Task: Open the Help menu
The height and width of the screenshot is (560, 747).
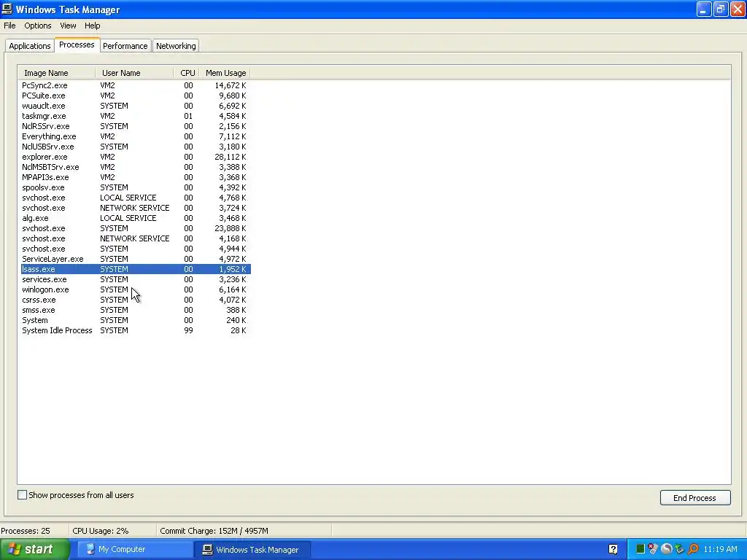Action: pyautogui.click(x=93, y=26)
